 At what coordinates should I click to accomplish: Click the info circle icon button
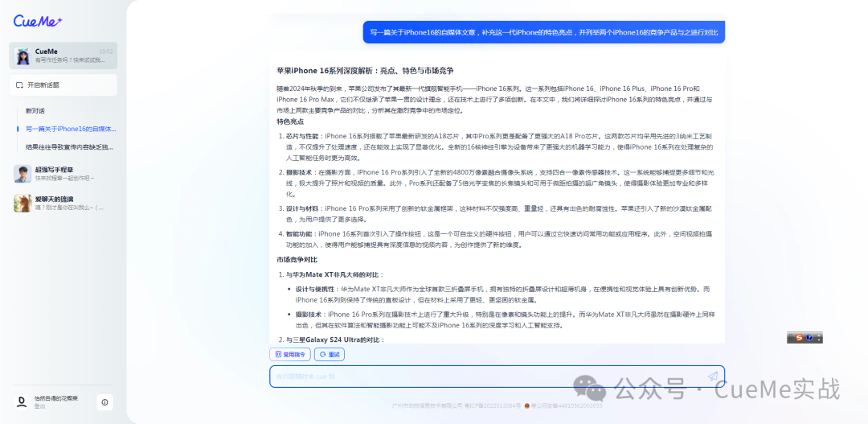tap(104, 402)
